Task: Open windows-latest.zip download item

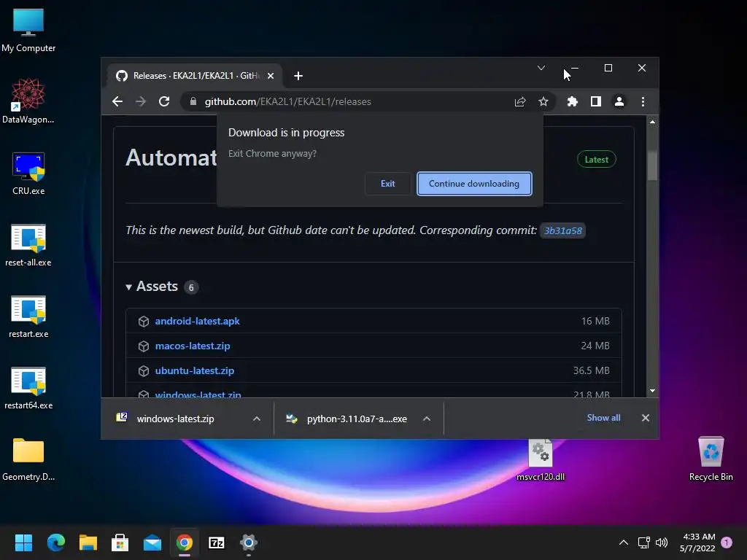Action: [x=175, y=419]
